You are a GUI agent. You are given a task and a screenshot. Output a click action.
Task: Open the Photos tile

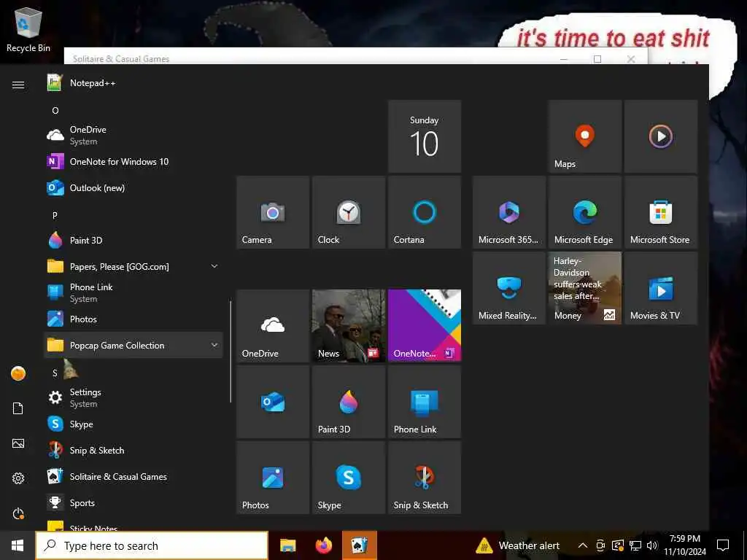(273, 478)
